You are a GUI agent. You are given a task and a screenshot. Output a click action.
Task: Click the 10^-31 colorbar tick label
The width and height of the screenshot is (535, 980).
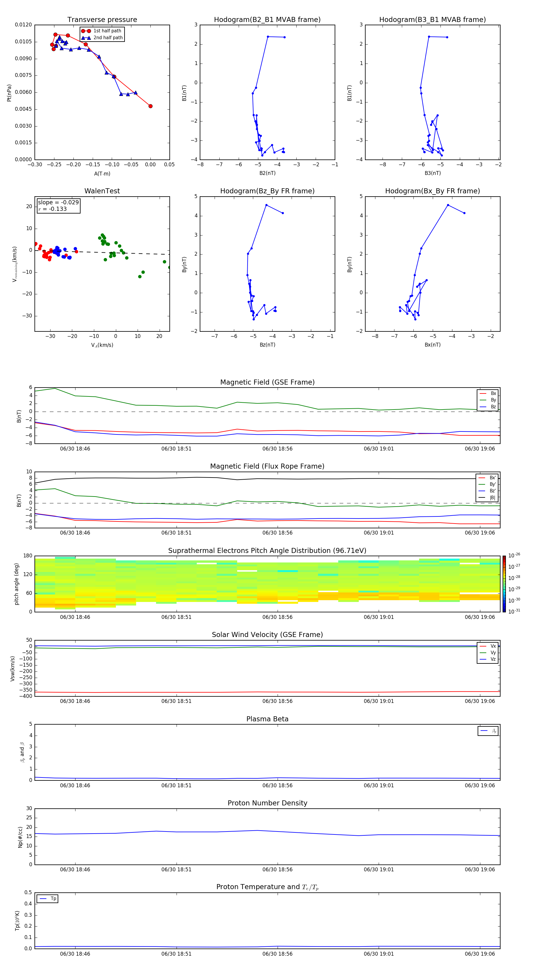[514, 611]
